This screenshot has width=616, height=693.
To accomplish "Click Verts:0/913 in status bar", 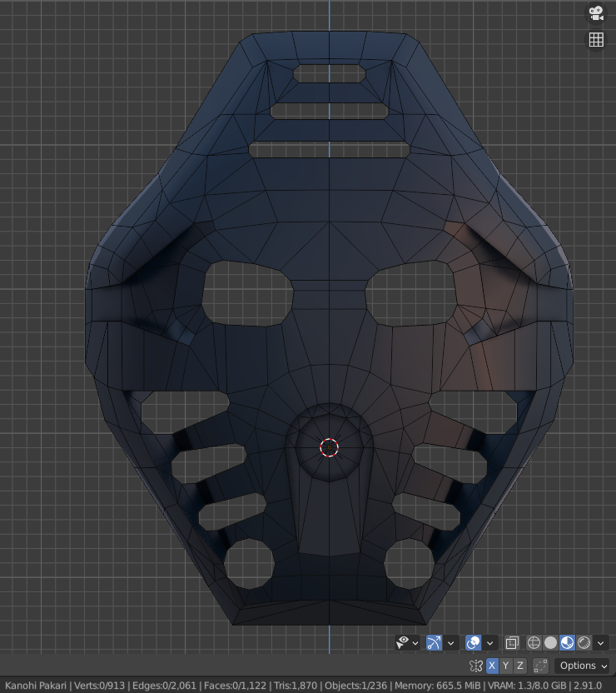I will [x=99, y=686].
